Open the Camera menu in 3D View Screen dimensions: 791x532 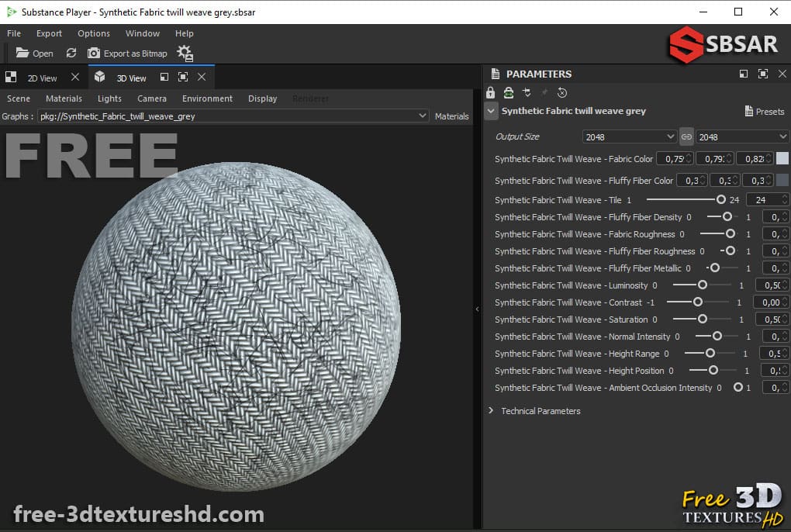152,98
